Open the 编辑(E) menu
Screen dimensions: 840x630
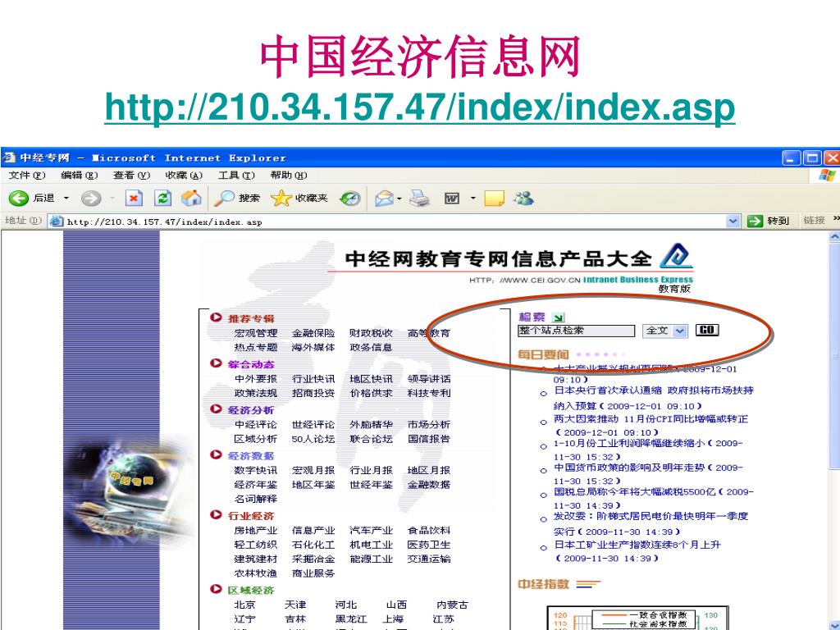[x=80, y=176]
